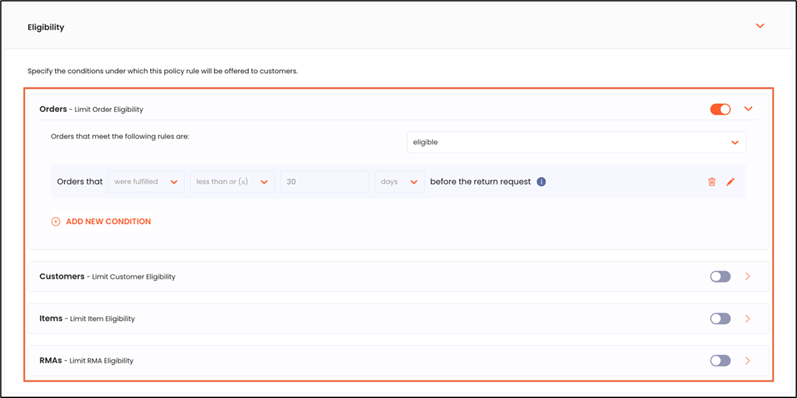797x398 pixels.
Task: Click the 'Items' section title
Action: [x=51, y=318]
